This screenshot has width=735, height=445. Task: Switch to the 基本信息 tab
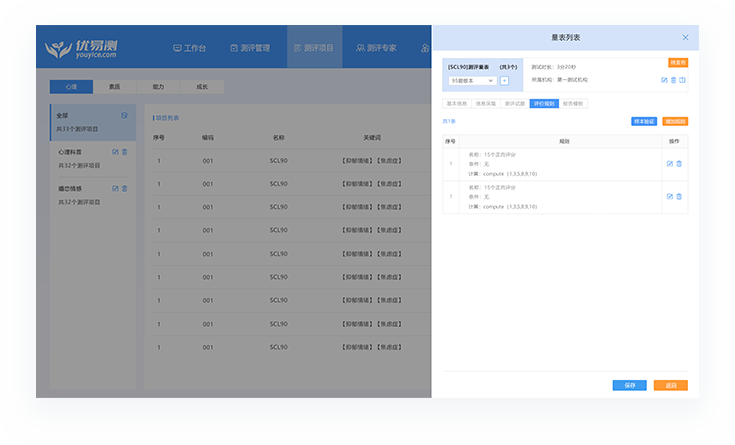pyautogui.click(x=457, y=104)
